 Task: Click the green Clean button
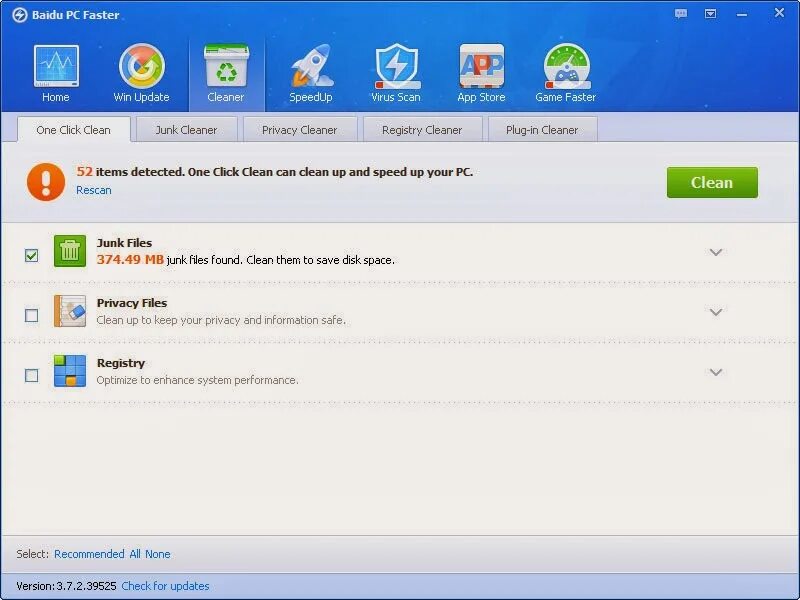coord(712,182)
